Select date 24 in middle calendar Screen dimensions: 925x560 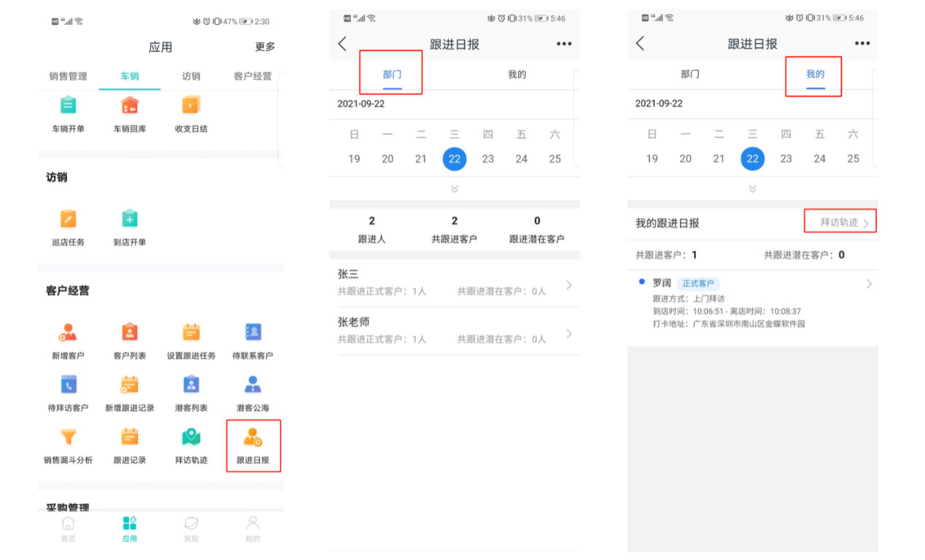coord(522,159)
